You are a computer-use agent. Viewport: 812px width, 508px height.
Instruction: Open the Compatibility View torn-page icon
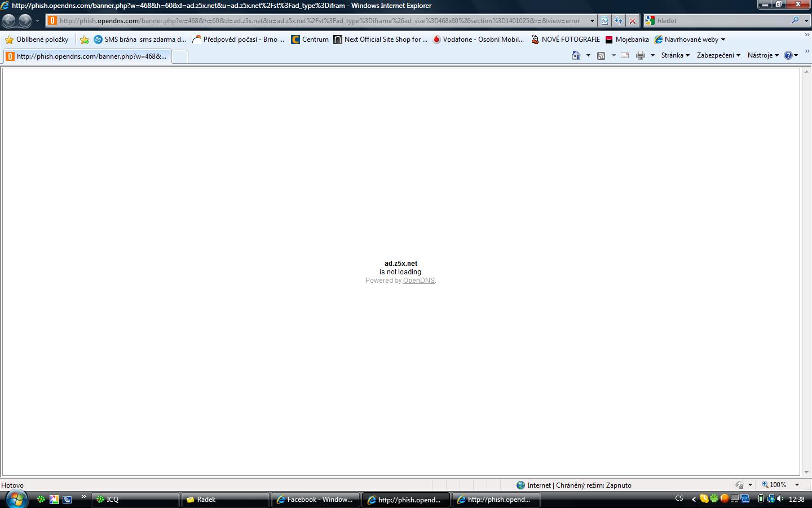pyautogui.click(x=604, y=21)
